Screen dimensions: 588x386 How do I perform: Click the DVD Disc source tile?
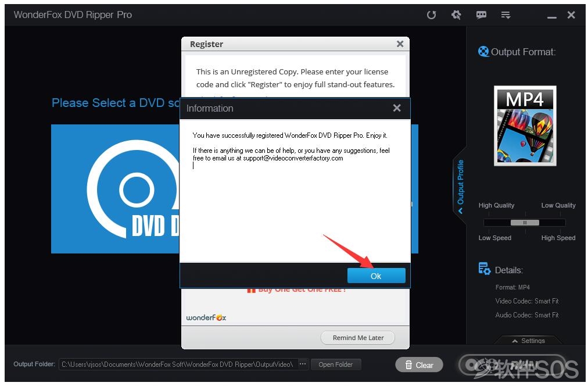pos(115,189)
